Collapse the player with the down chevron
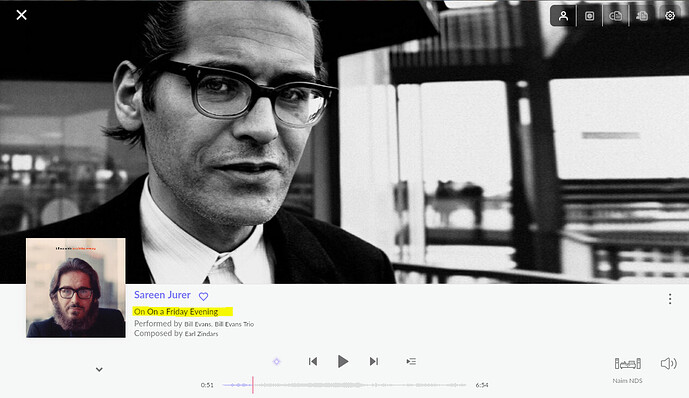Image resolution: width=689 pixels, height=398 pixels. click(99, 369)
